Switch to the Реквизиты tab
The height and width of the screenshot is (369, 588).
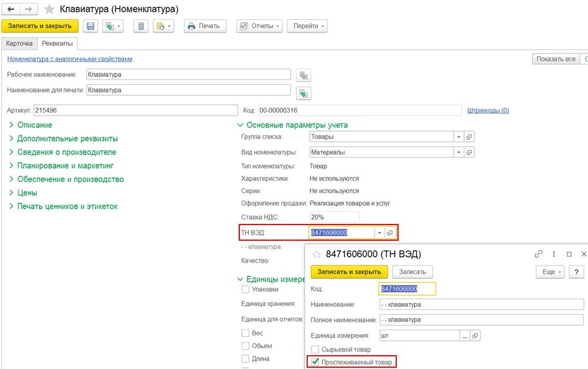57,43
